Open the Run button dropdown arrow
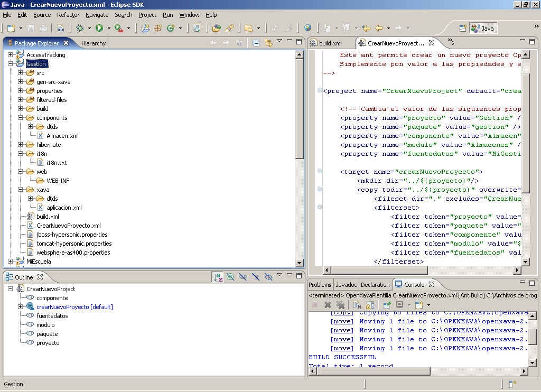 point(109,28)
